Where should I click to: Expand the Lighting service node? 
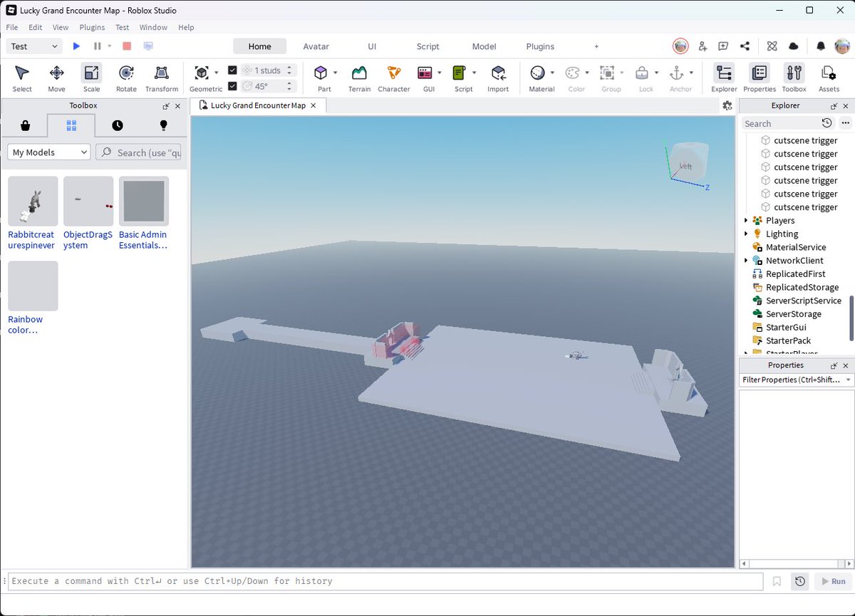click(746, 234)
